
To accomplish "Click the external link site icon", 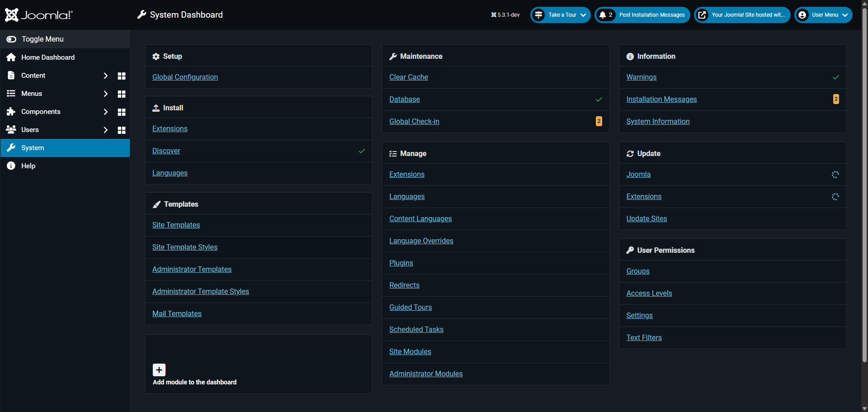I will coord(702,15).
